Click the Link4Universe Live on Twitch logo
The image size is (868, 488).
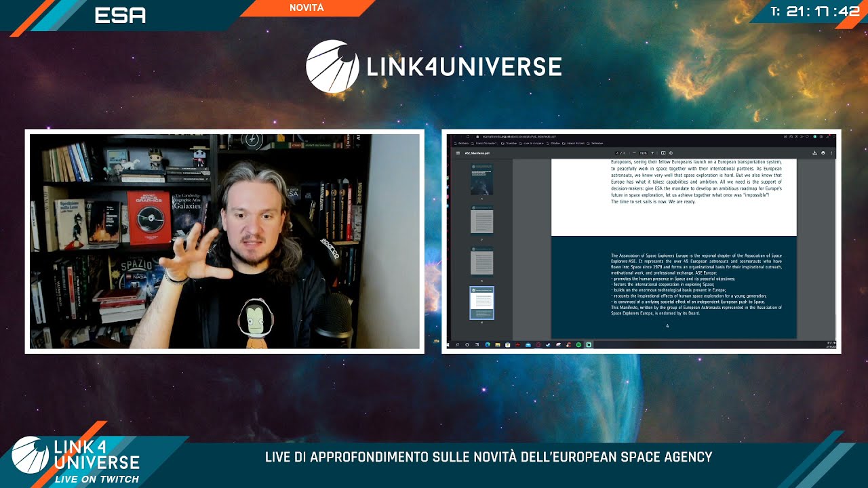pyautogui.click(x=76, y=460)
